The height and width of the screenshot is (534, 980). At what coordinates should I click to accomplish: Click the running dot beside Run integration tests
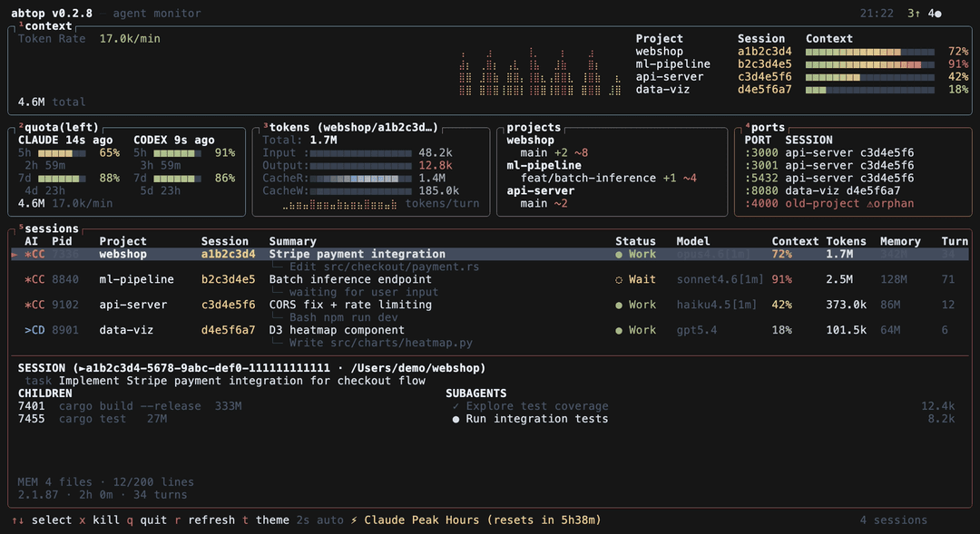click(x=456, y=419)
